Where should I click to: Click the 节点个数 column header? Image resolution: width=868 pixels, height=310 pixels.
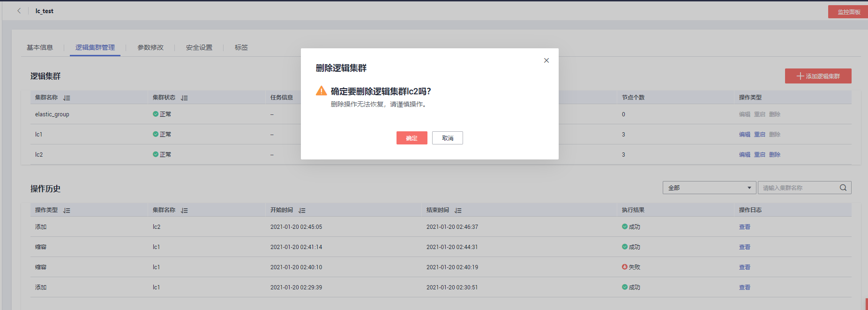633,98
